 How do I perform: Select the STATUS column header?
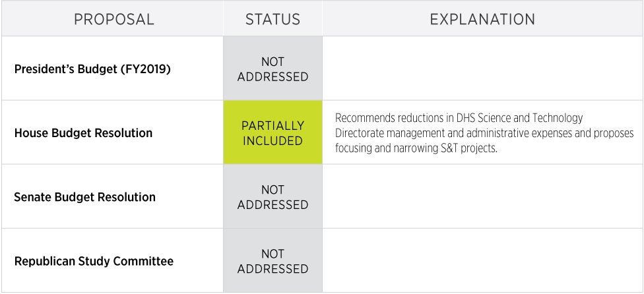tap(273, 19)
